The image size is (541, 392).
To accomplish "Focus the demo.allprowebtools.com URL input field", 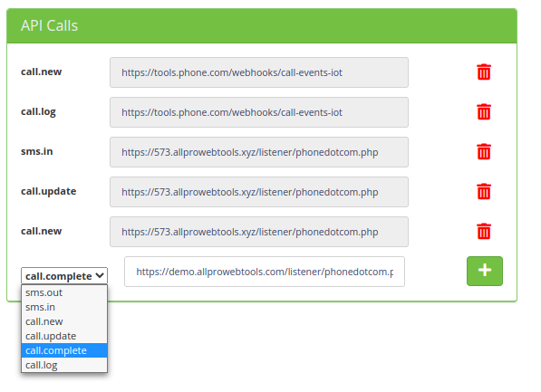I will point(265,272).
